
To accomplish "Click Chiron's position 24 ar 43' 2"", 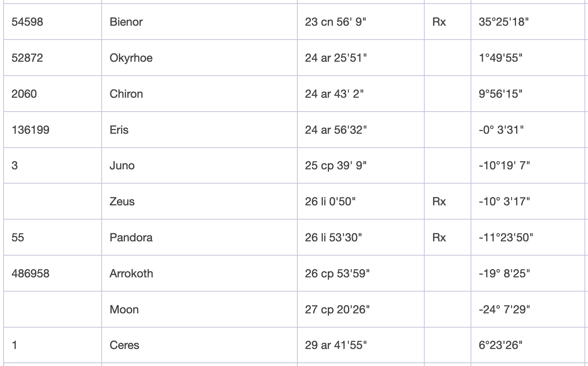I will (x=334, y=94).
